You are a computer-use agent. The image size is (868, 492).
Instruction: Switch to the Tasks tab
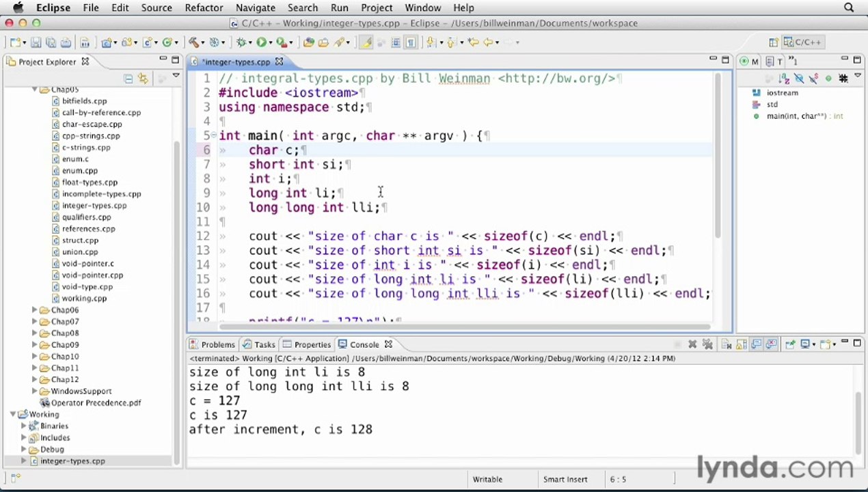coord(259,344)
